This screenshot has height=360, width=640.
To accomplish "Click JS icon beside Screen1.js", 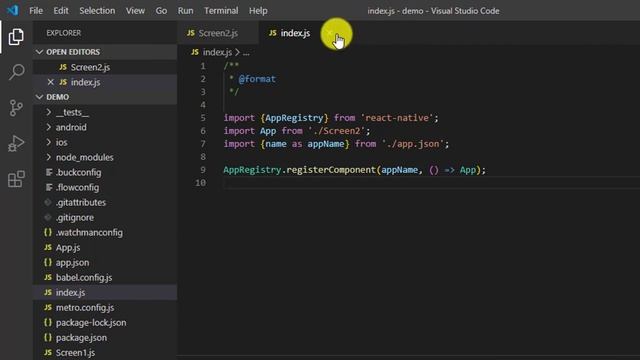I will pyautogui.click(x=48, y=352).
